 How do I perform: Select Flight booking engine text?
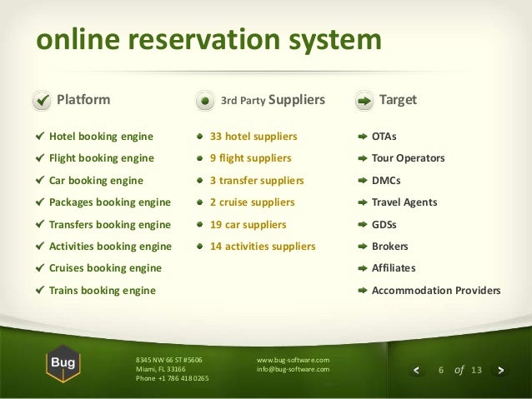pos(102,158)
